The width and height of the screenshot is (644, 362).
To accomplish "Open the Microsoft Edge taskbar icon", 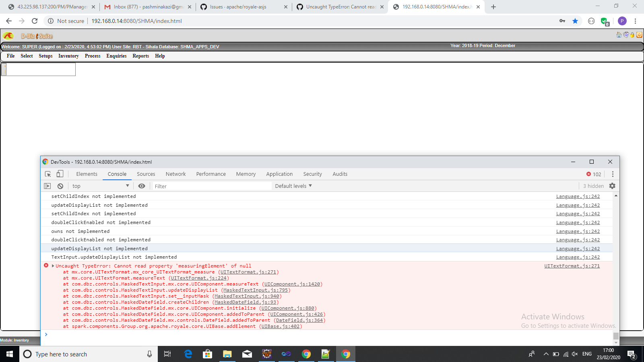I will [x=188, y=354].
